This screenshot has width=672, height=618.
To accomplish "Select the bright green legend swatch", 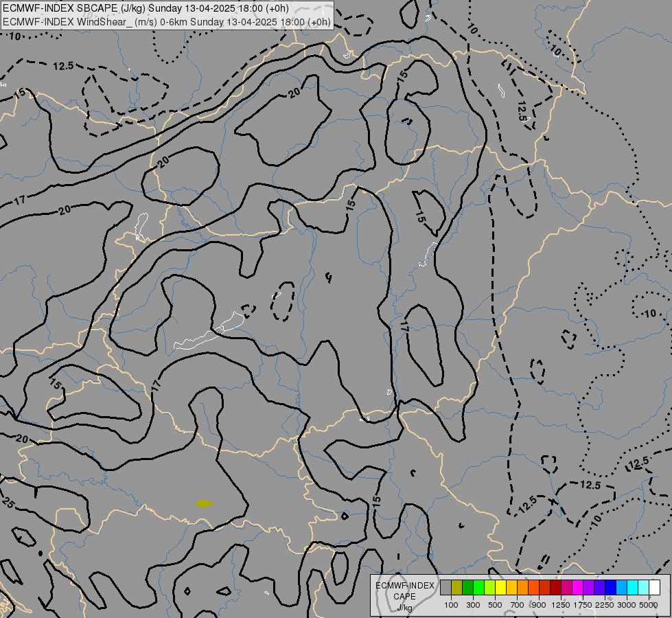I will click(x=478, y=587).
